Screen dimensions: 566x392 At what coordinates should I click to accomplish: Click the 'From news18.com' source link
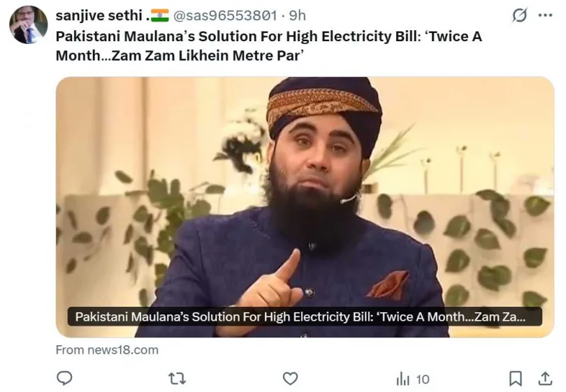point(107,350)
